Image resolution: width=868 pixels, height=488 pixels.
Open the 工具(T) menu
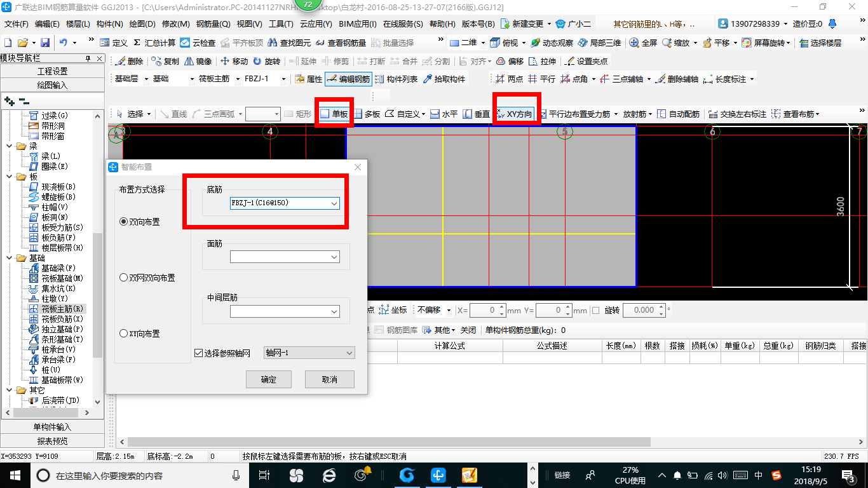coord(281,24)
